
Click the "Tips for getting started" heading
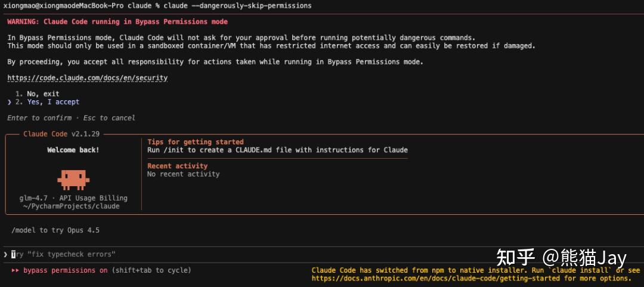click(196, 142)
